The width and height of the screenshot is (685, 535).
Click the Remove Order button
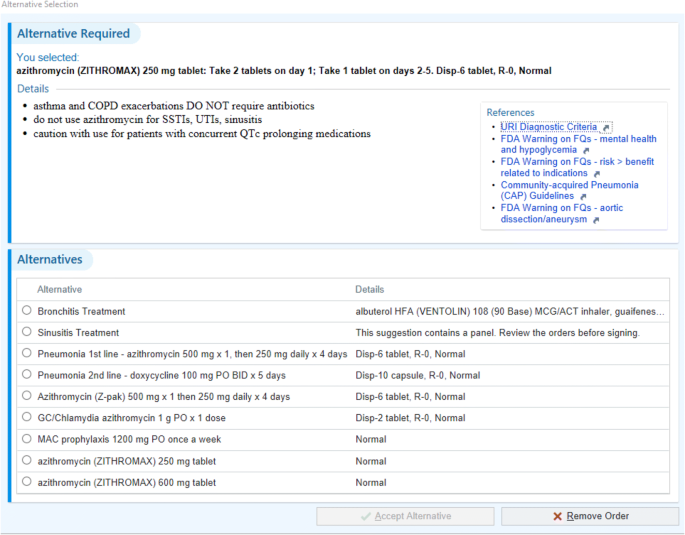(x=589, y=516)
